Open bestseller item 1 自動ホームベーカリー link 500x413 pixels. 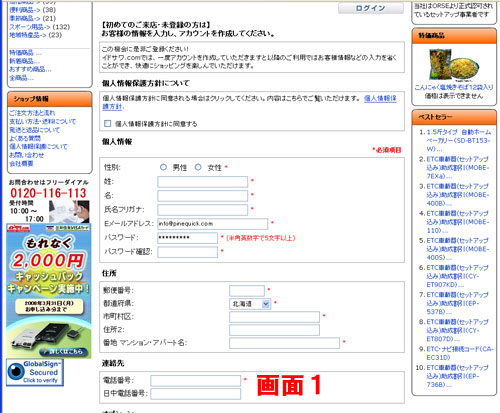click(x=459, y=140)
